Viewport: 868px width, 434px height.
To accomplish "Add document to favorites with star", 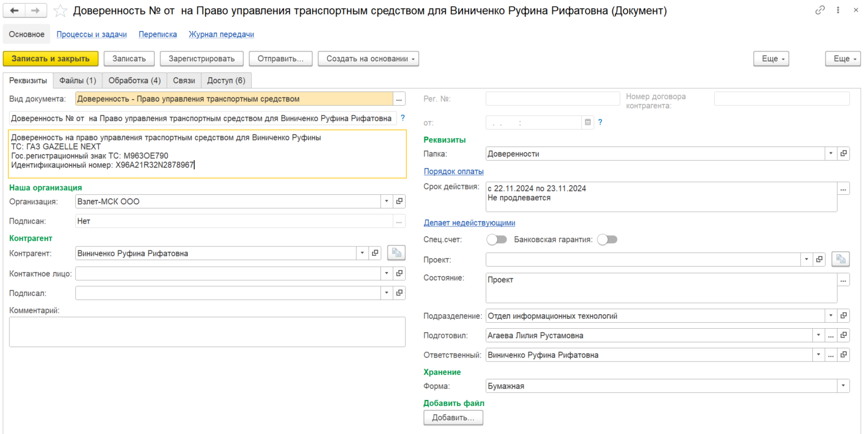I will pos(60,11).
